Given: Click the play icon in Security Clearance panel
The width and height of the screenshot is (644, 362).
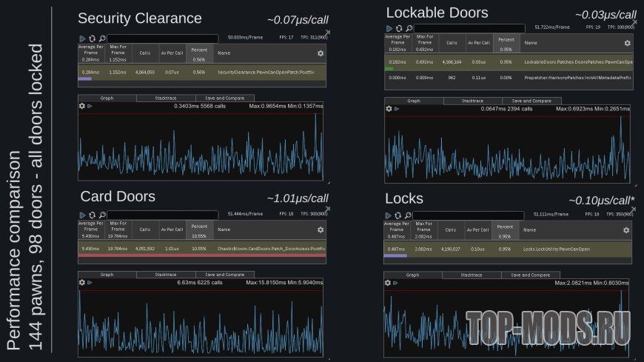Looking at the screenshot, I should pyautogui.click(x=81, y=38).
